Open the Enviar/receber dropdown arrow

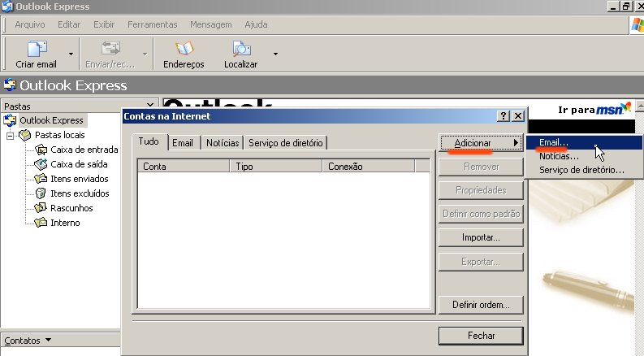145,54
